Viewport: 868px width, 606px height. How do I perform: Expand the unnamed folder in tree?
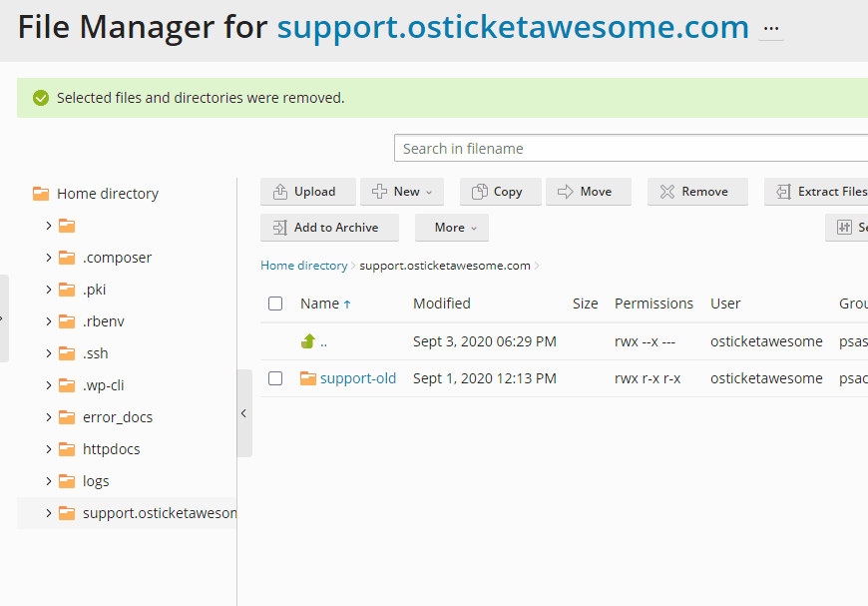49,226
